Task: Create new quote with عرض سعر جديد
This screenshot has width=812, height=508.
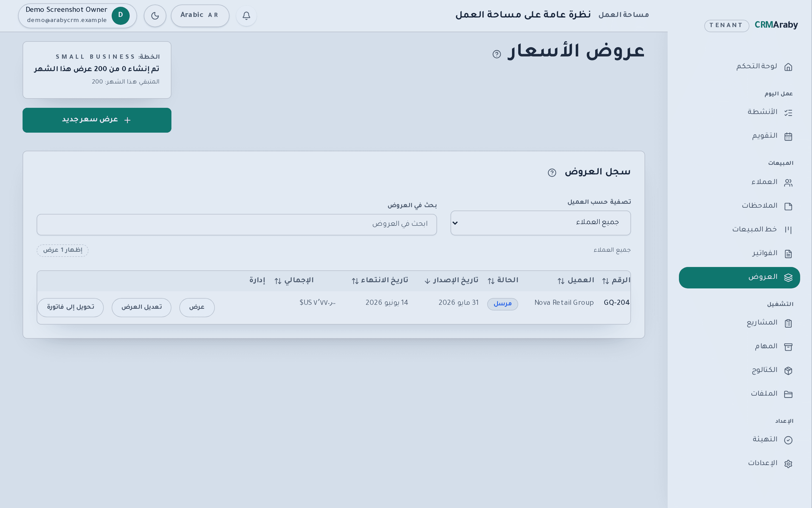Action: click(97, 120)
